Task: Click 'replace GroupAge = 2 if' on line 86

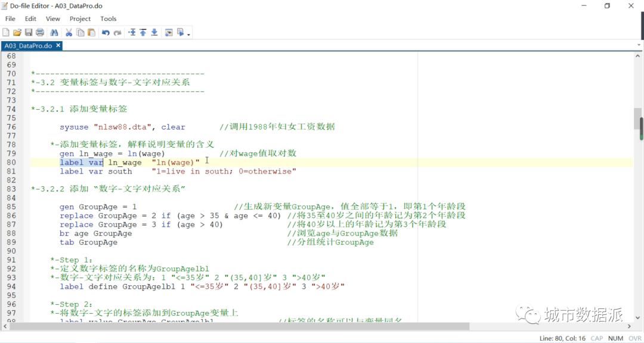Action: pyautogui.click(x=115, y=216)
